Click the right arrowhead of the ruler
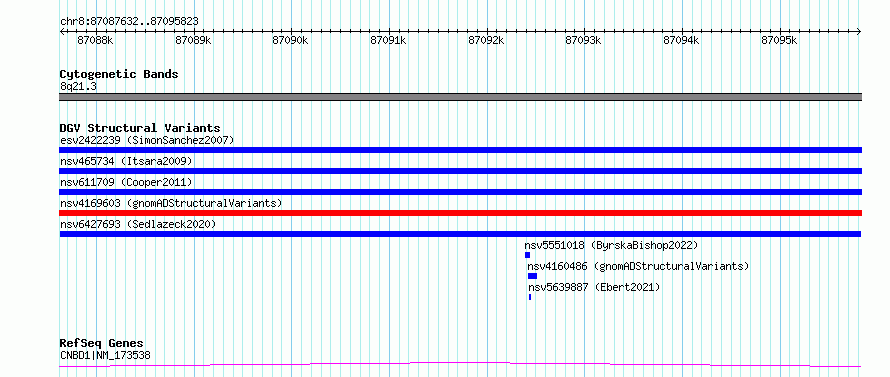The height and width of the screenshot is (377, 890). pyautogui.click(x=859, y=31)
